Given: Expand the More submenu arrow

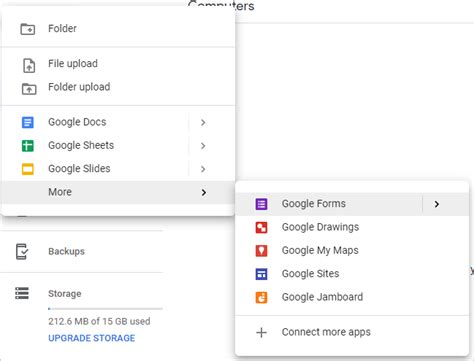Looking at the screenshot, I should 204,192.
